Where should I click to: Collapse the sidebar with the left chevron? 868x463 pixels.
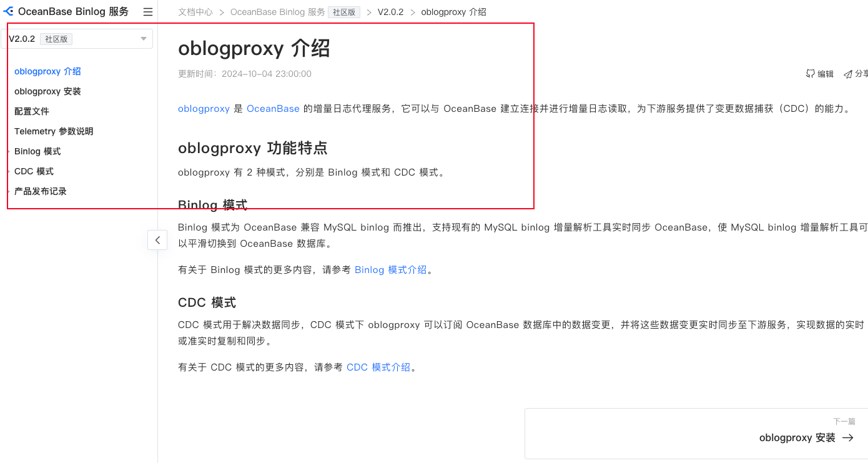point(157,240)
